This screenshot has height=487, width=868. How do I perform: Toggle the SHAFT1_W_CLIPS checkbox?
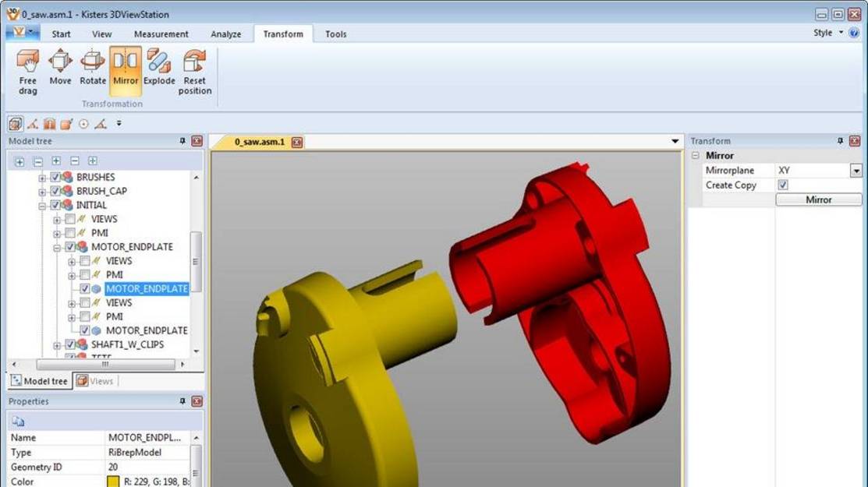click(70, 344)
